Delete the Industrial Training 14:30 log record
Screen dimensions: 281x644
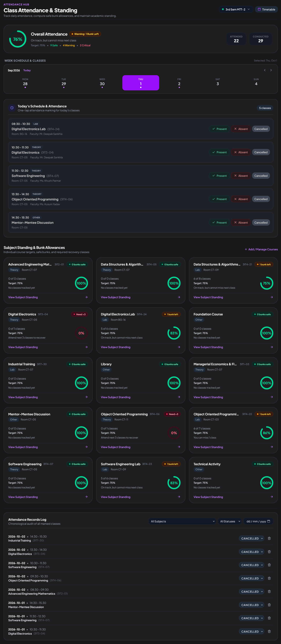pyautogui.click(x=269, y=538)
